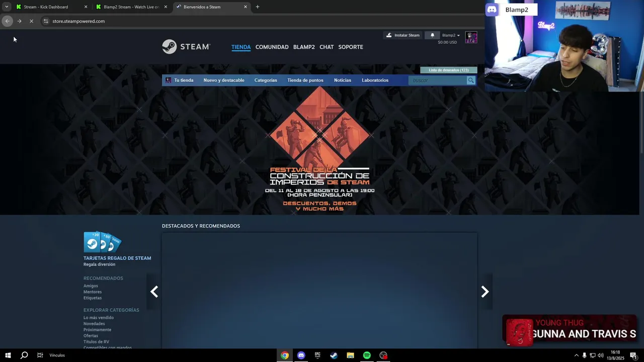The image size is (644, 362).
Task: Open Amigos under Recomendados
Action: 91,286
